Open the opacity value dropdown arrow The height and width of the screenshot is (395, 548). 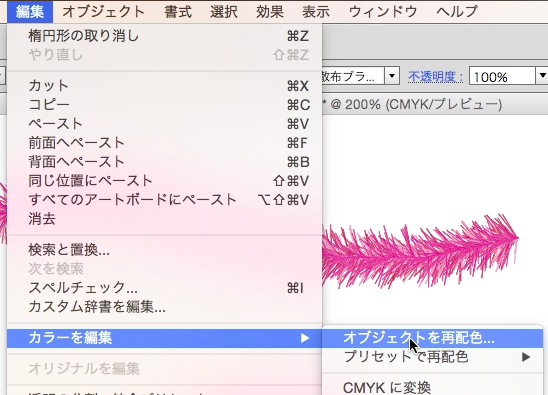[542, 76]
